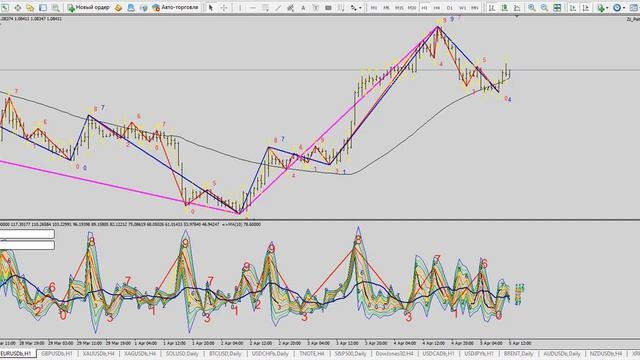Switch chart to bar chart mode
Image resolution: width=640 pixels, height=360 pixels.
[492, 8]
